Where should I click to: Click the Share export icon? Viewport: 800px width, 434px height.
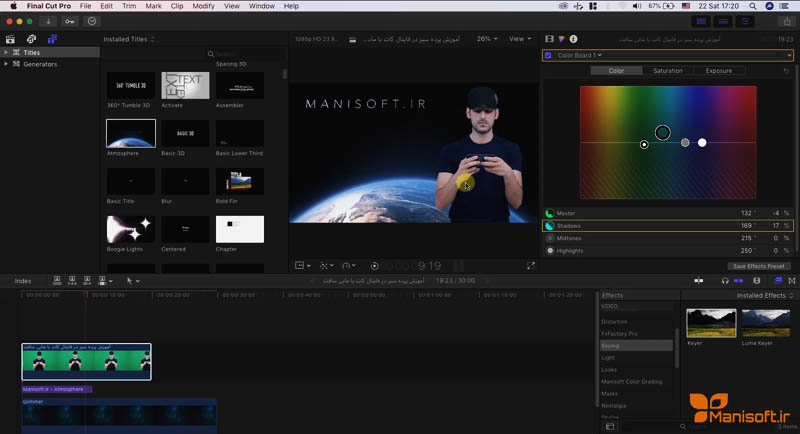click(787, 21)
